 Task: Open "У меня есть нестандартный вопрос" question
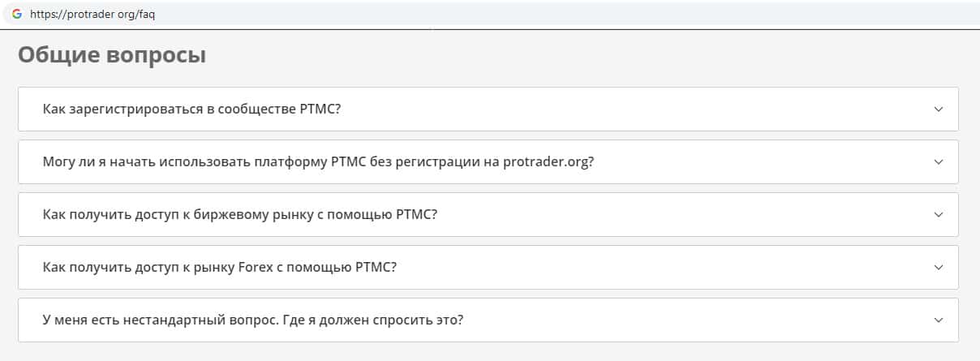252,320
